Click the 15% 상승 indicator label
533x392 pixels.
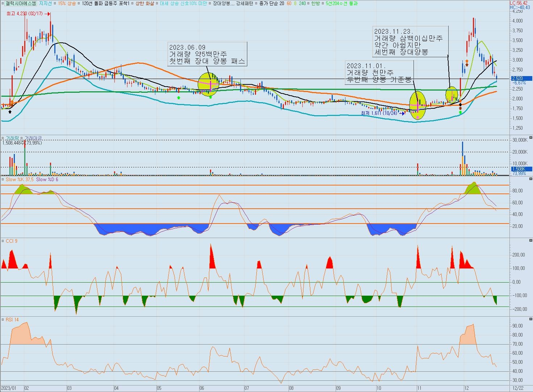click(x=67, y=3)
